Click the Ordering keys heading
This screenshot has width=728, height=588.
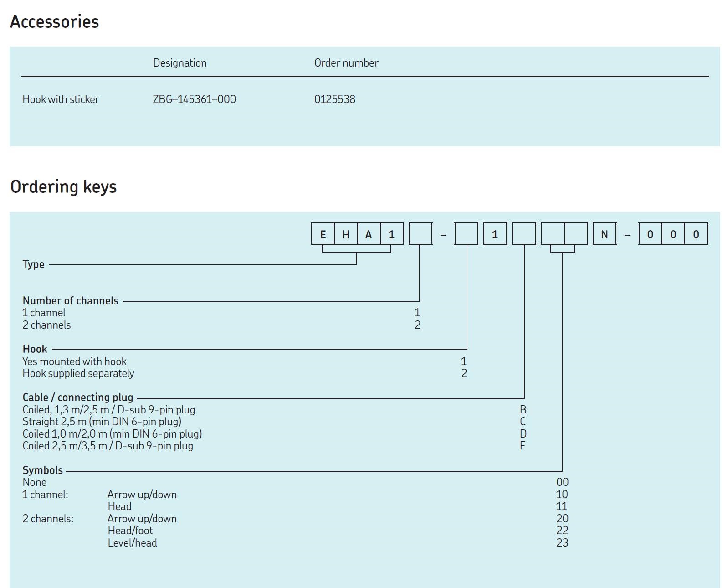pyautogui.click(x=63, y=187)
